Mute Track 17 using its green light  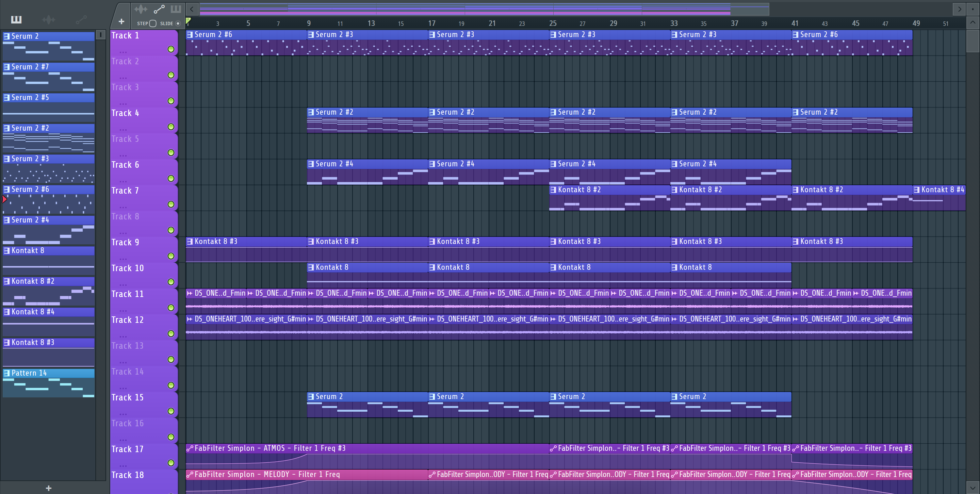pos(171,463)
